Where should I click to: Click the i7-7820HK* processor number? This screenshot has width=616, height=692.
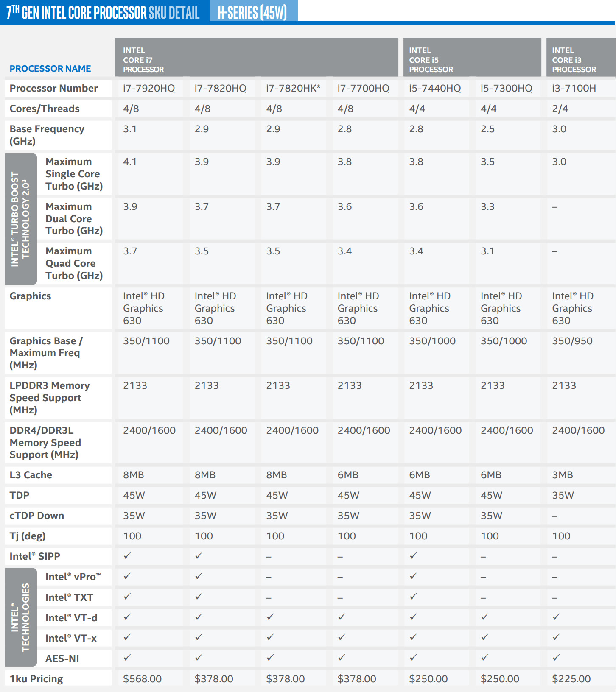coord(293,88)
